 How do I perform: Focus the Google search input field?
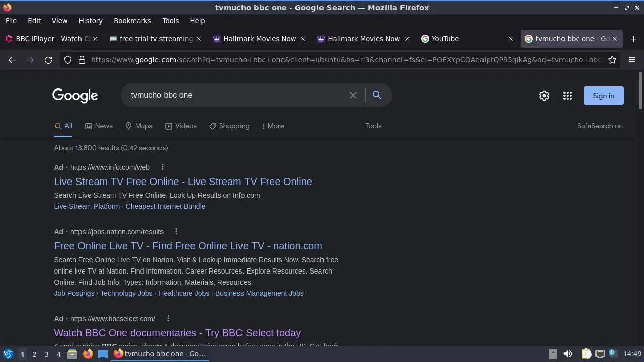click(236, 95)
